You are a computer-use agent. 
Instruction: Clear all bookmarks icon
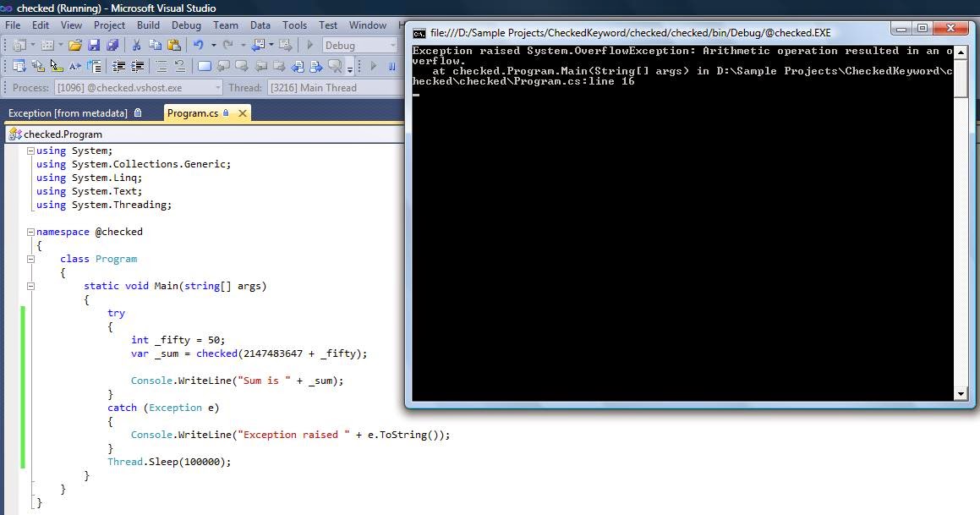(336, 66)
